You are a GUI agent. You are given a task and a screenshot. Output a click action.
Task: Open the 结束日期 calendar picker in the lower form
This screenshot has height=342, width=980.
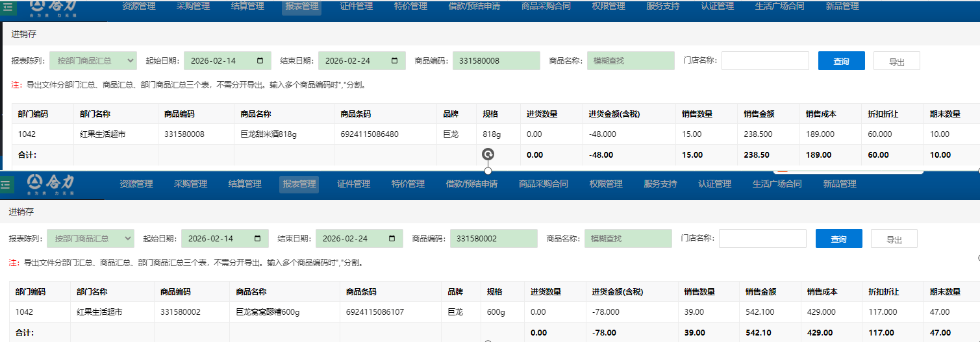392,239
